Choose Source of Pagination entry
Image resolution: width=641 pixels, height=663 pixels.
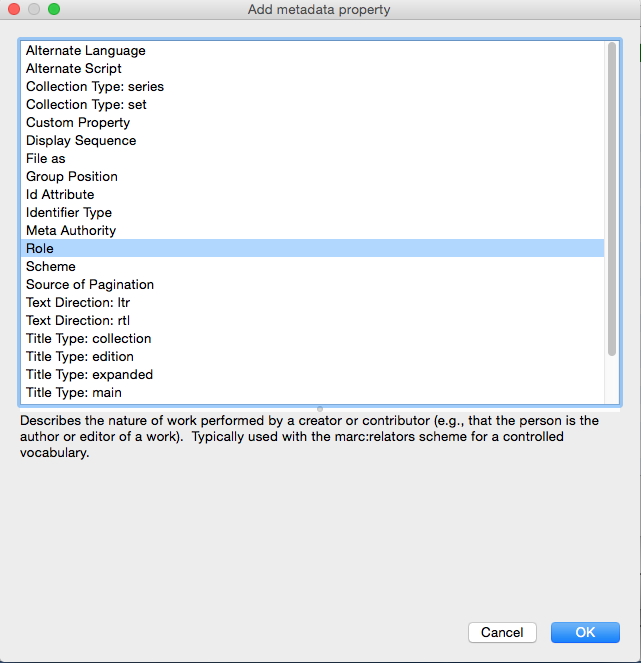coord(89,285)
